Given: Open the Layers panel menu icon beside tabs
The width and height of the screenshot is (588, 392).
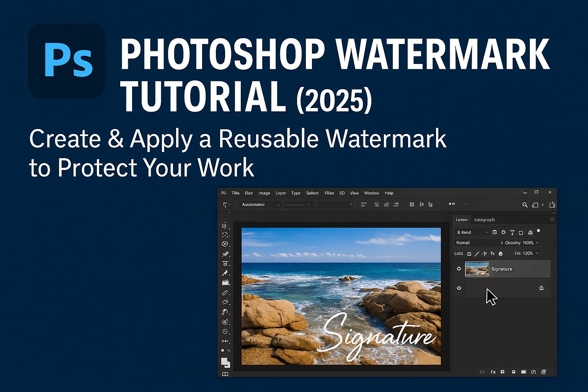Looking at the screenshot, I should click(x=552, y=219).
